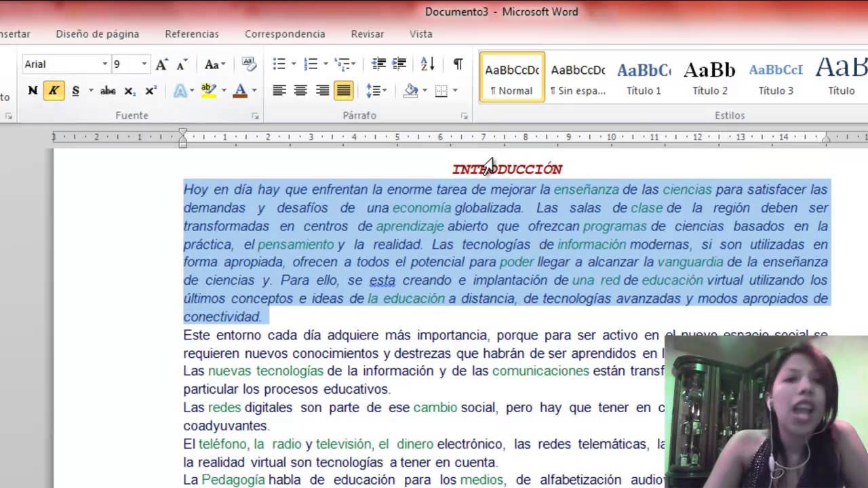This screenshot has height=488, width=868.
Task: Click the word "vanguardia" in the paragraph
Action: [690, 262]
